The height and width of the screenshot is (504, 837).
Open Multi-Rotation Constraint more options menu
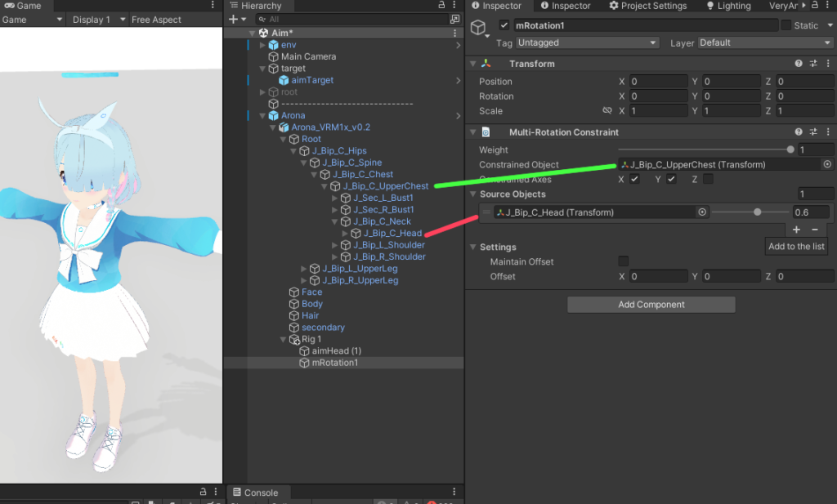click(827, 132)
